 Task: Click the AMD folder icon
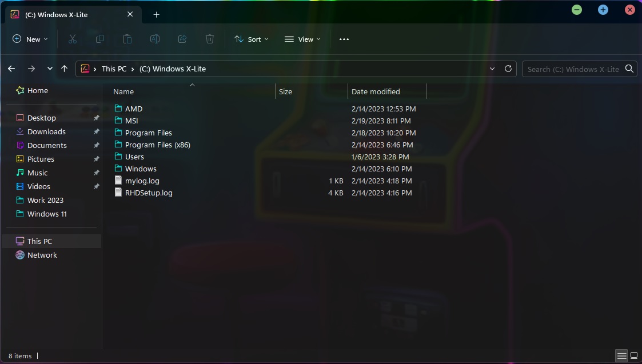pyautogui.click(x=118, y=108)
